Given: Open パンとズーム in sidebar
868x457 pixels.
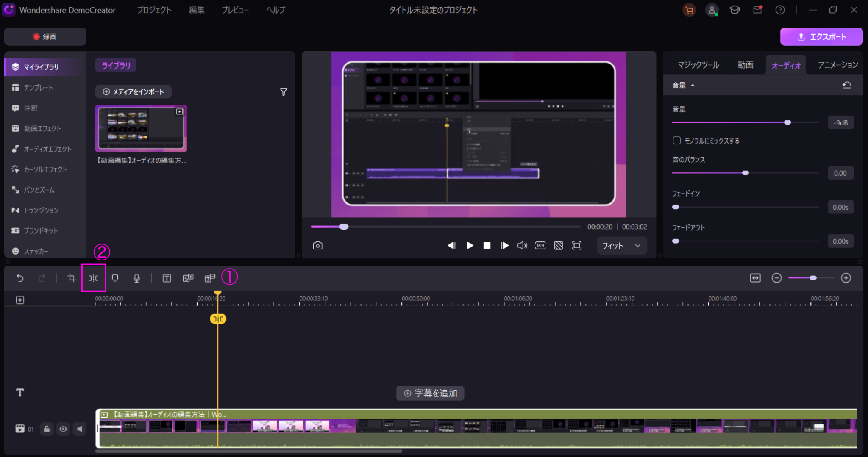Looking at the screenshot, I should click(x=45, y=190).
